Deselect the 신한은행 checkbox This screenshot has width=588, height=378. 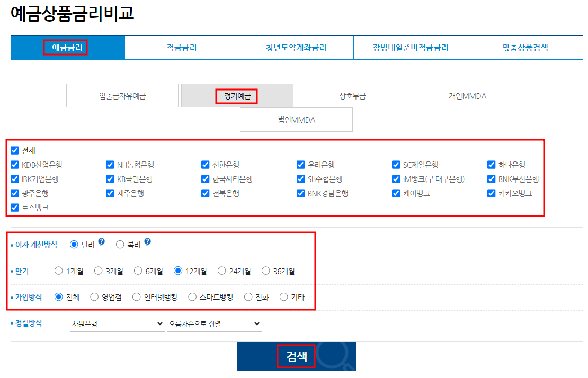pos(205,165)
